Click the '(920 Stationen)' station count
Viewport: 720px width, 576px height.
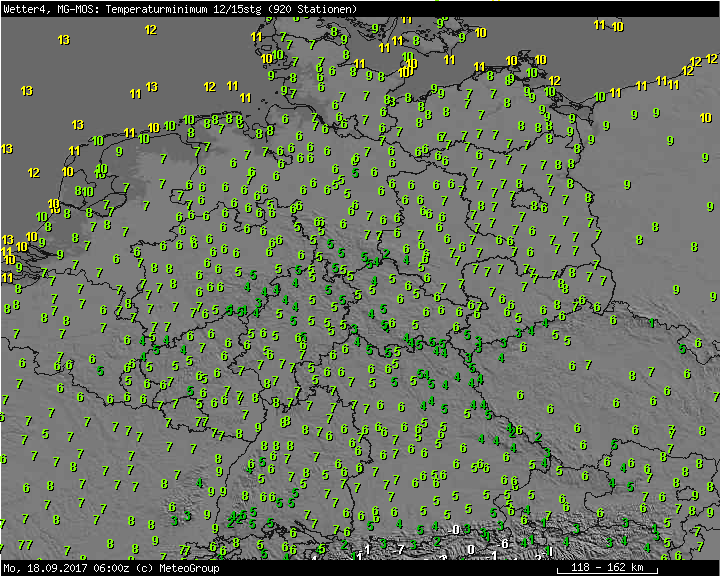click(x=312, y=9)
